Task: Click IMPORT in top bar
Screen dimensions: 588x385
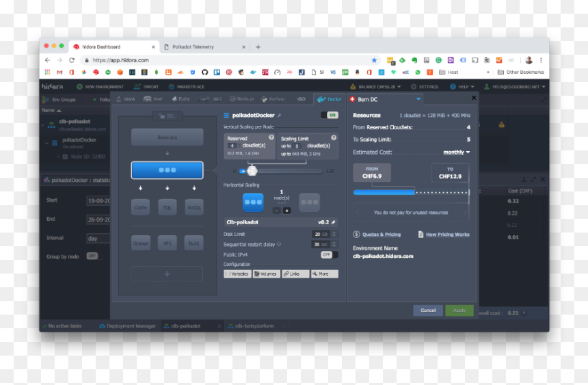Action: tap(146, 87)
